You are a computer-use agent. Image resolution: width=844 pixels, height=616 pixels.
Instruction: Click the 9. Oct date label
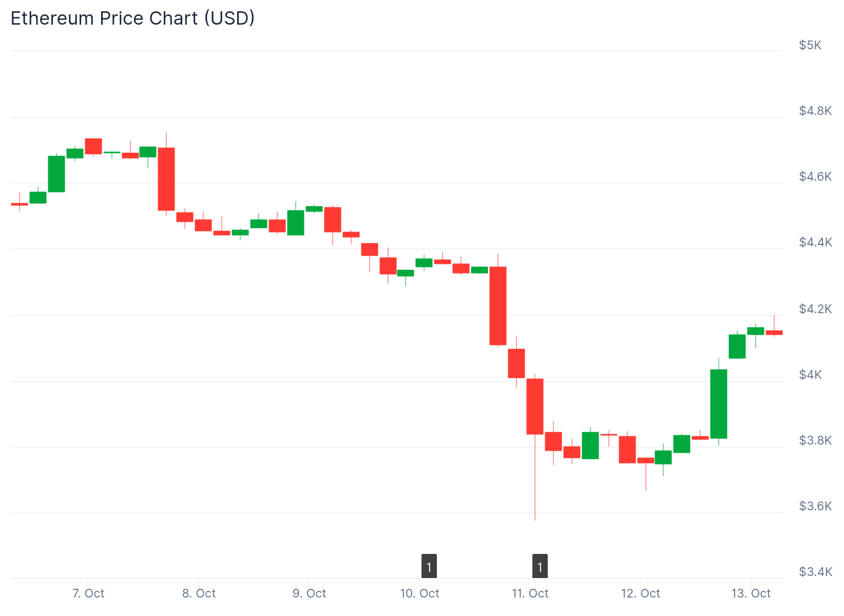tap(309, 593)
